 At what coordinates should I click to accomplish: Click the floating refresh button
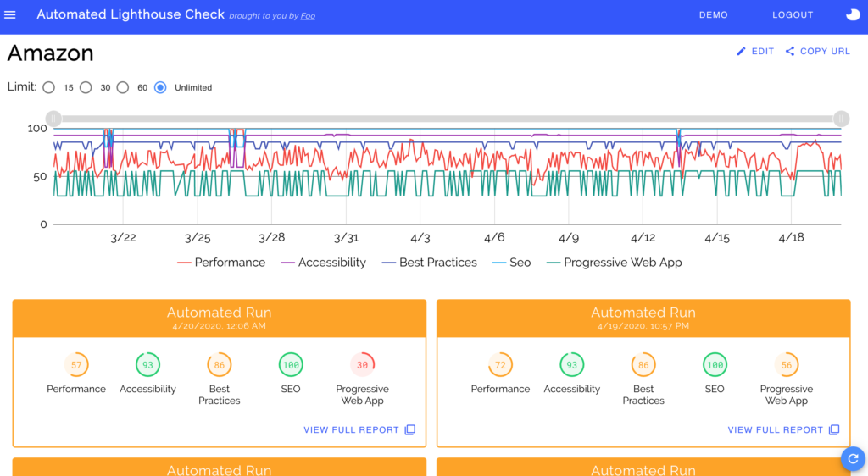click(853, 458)
